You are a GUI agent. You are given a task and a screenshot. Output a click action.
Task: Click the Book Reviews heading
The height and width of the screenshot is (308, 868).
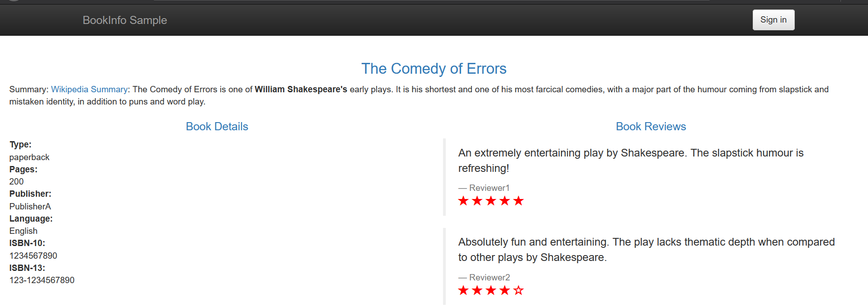[x=651, y=127]
